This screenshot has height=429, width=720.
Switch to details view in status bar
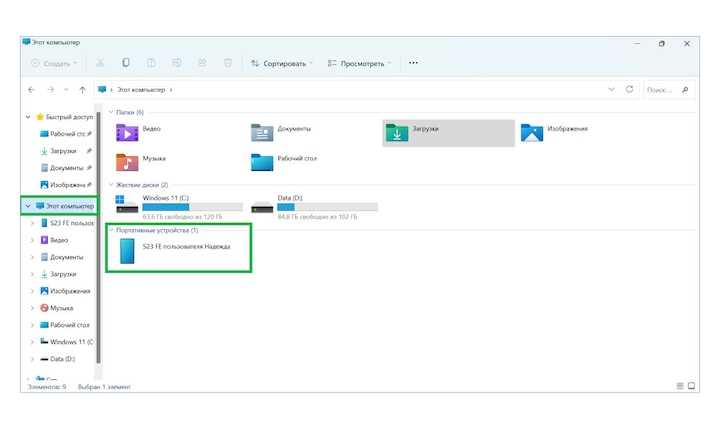click(x=680, y=386)
